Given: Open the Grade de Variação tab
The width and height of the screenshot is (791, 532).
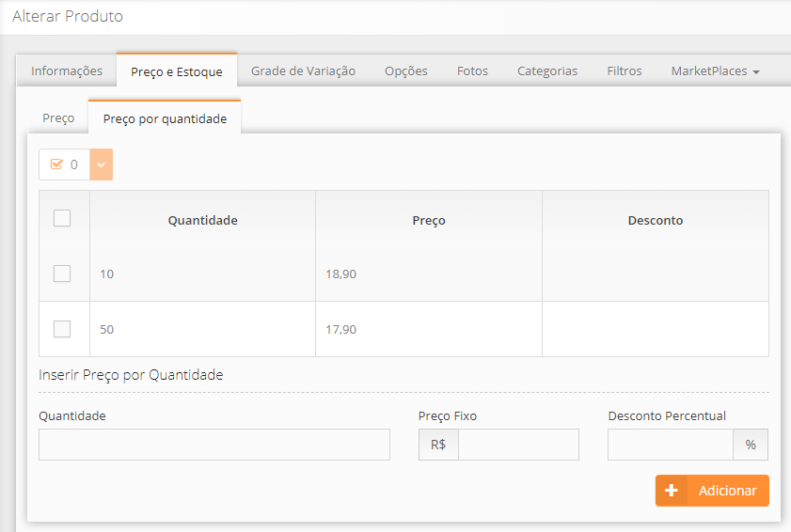Looking at the screenshot, I should click(x=303, y=70).
